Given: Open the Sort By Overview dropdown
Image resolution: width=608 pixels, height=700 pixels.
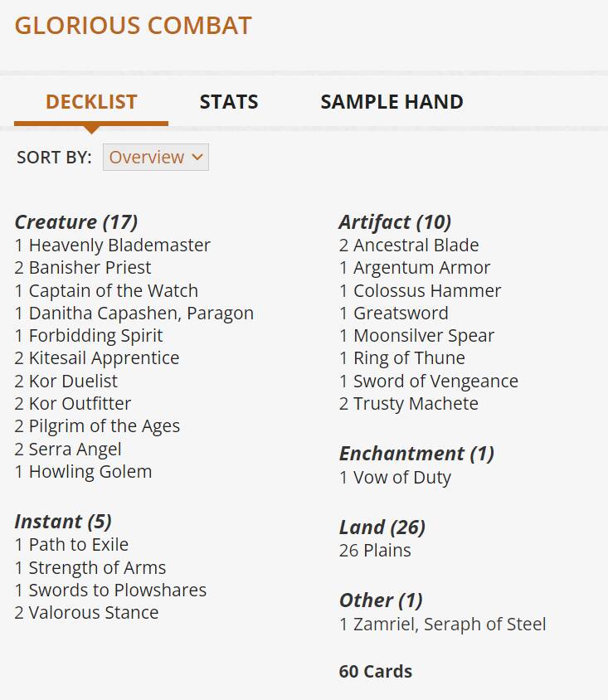Looking at the screenshot, I should 155,157.
